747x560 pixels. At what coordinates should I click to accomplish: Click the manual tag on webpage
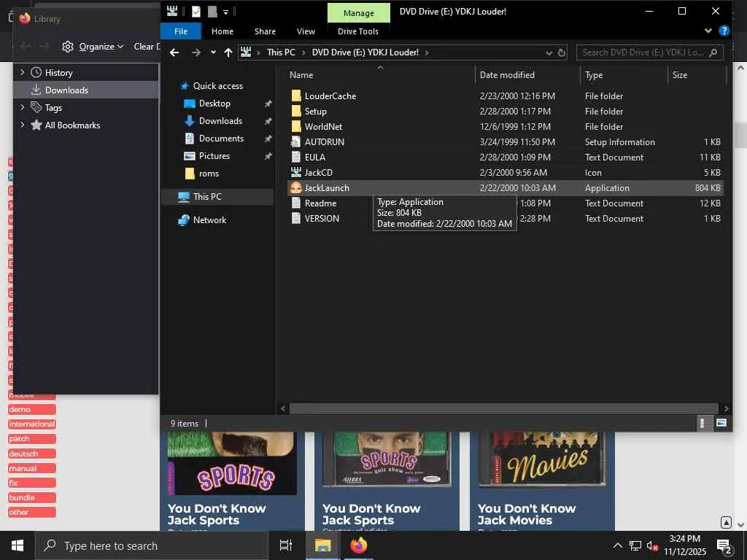(32, 469)
